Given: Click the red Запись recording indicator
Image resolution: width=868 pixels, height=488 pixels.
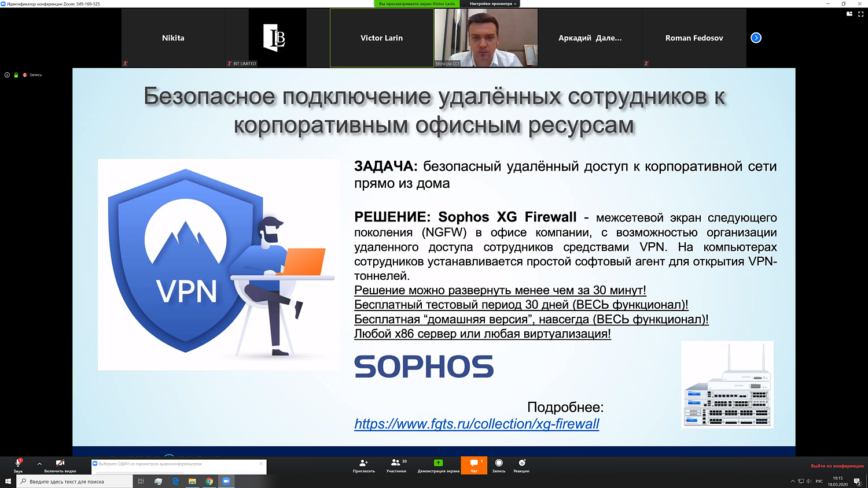Looking at the screenshot, I should pos(32,75).
